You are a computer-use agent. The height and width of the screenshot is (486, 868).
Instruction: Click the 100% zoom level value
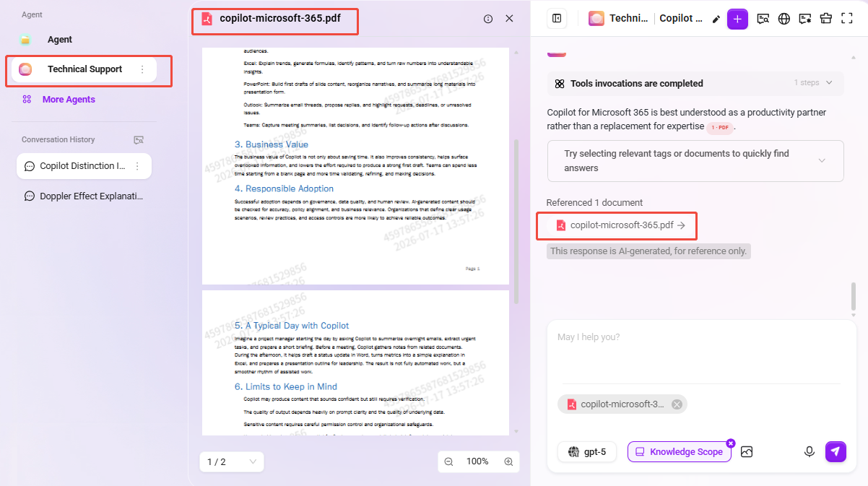477,461
